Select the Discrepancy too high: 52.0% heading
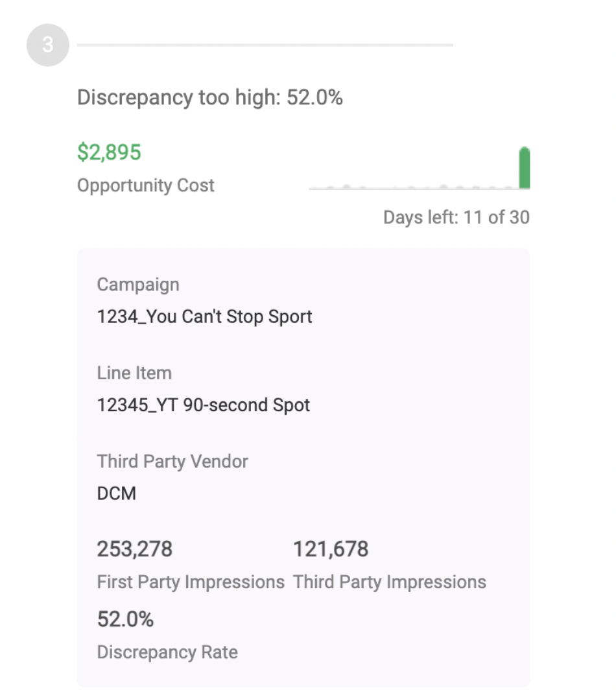 [210, 98]
